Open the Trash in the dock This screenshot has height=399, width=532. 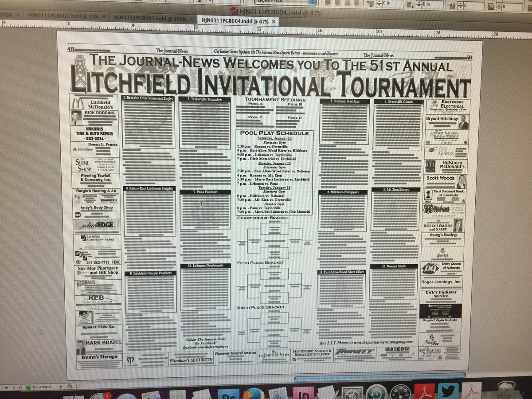pos(506,390)
